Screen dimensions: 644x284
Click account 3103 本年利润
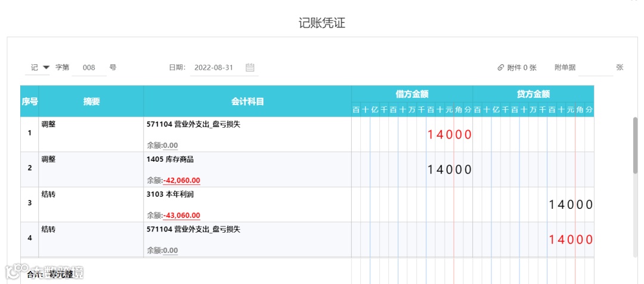[169, 195]
